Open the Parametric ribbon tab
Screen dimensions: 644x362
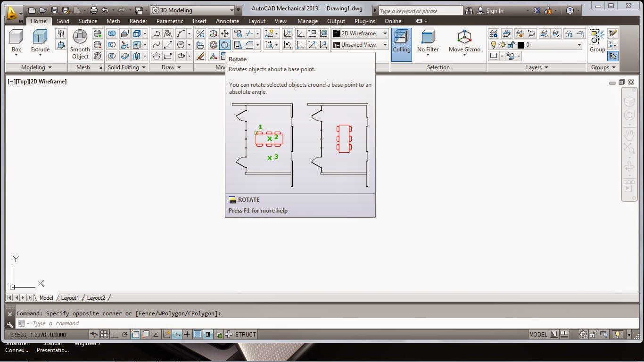pos(170,21)
